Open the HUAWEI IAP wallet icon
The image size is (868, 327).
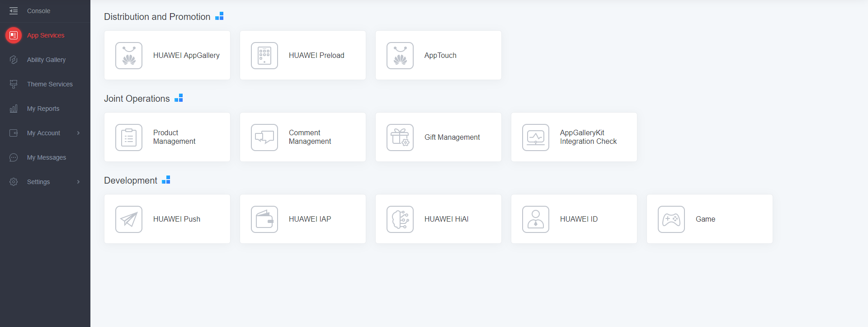(264, 219)
